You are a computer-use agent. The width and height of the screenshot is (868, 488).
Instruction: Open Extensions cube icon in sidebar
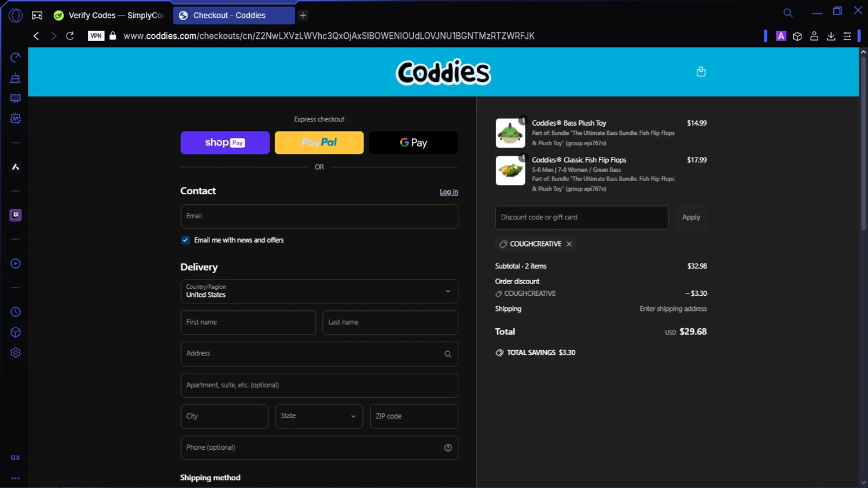click(x=16, y=332)
